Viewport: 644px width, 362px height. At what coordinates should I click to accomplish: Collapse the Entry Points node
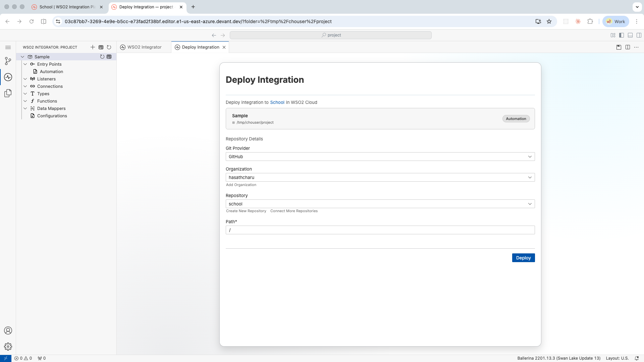tap(25, 64)
